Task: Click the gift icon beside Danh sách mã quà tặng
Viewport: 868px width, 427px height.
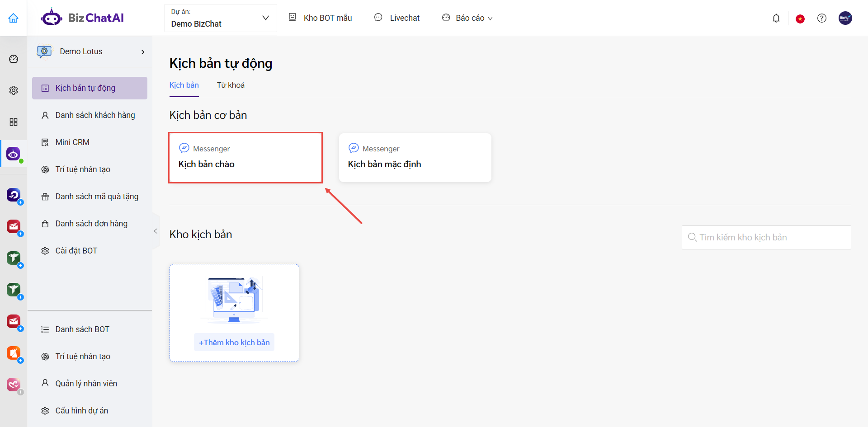Action: (45, 197)
